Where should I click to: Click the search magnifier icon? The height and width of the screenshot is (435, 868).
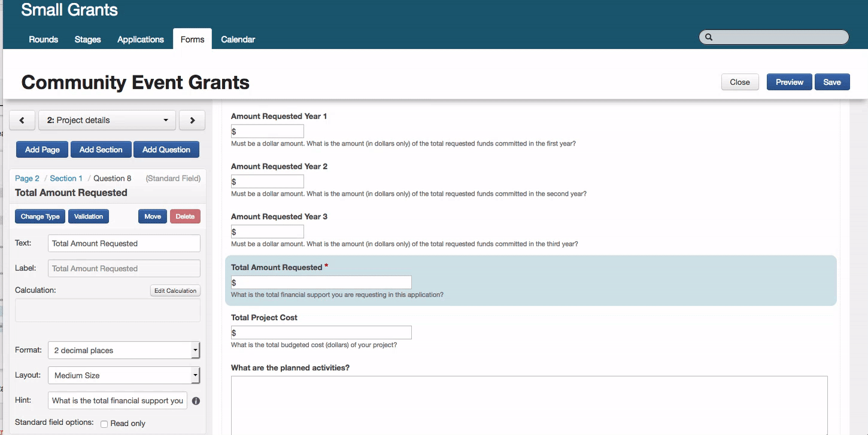(709, 37)
